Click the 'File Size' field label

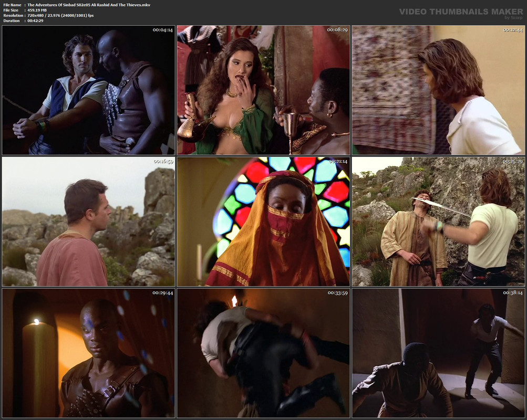pos(11,10)
